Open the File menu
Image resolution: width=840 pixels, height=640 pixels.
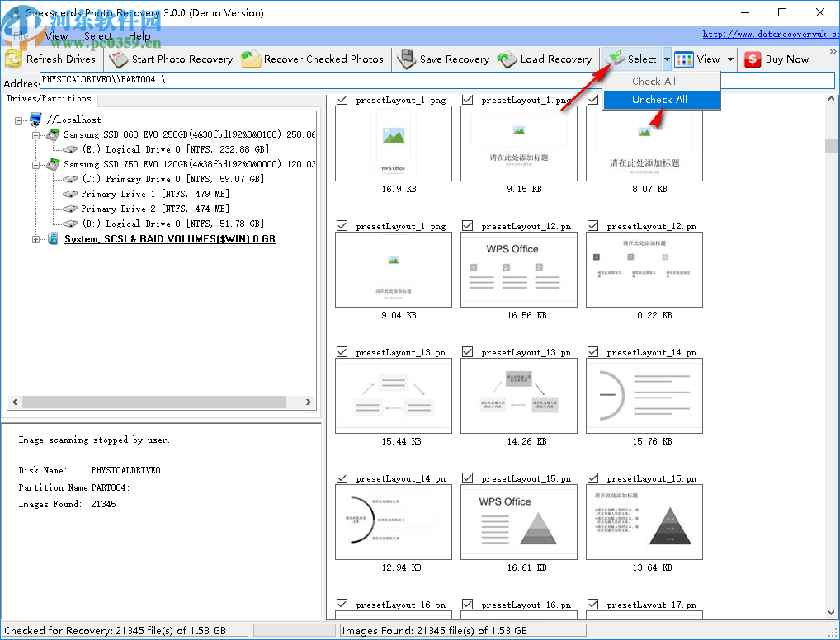click(x=21, y=36)
